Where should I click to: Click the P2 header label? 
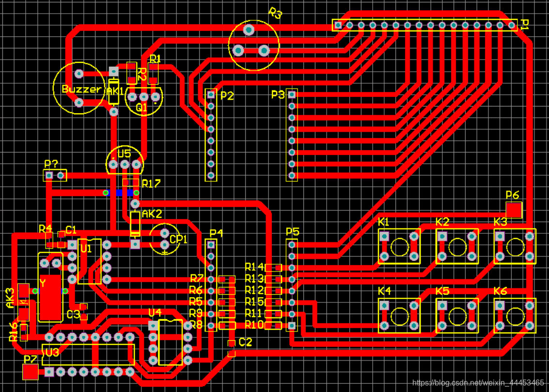click(x=227, y=95)
